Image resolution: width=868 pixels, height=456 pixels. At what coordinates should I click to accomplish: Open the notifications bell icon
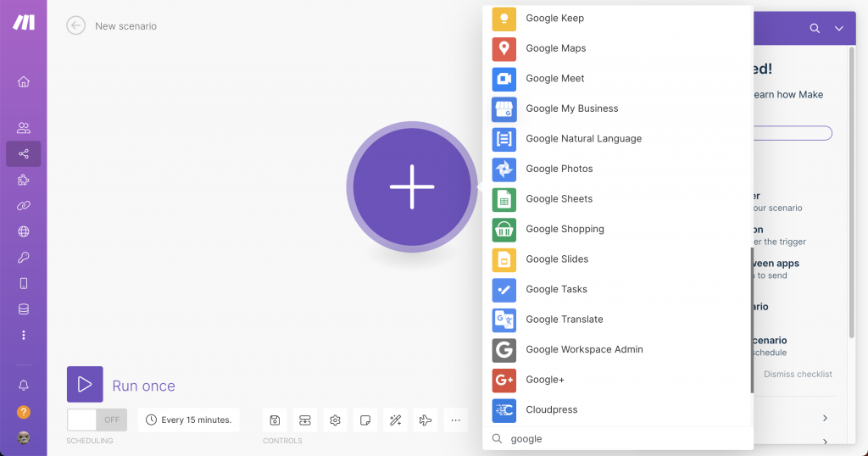[x=23, y=385]
